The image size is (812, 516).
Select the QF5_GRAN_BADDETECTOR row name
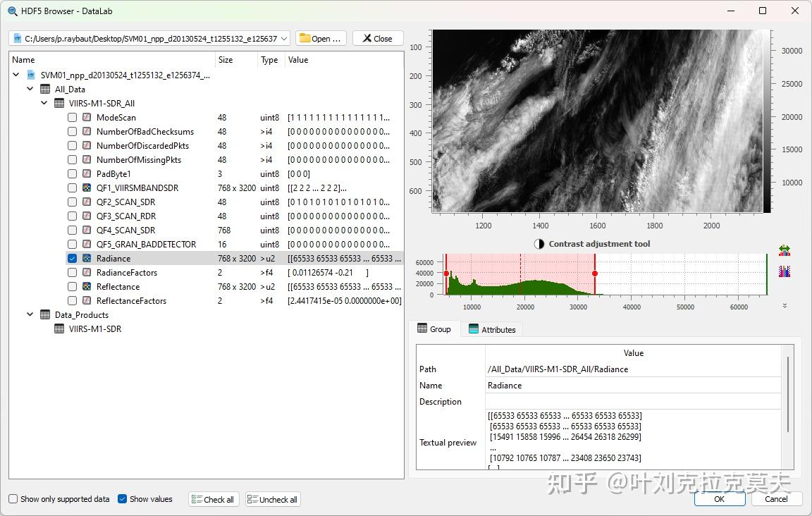tap(146, 244)
